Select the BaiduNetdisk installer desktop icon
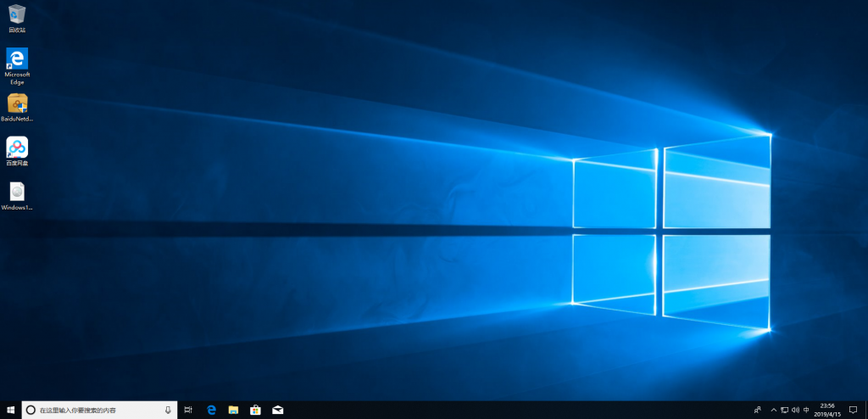 (x=17, y=108)
